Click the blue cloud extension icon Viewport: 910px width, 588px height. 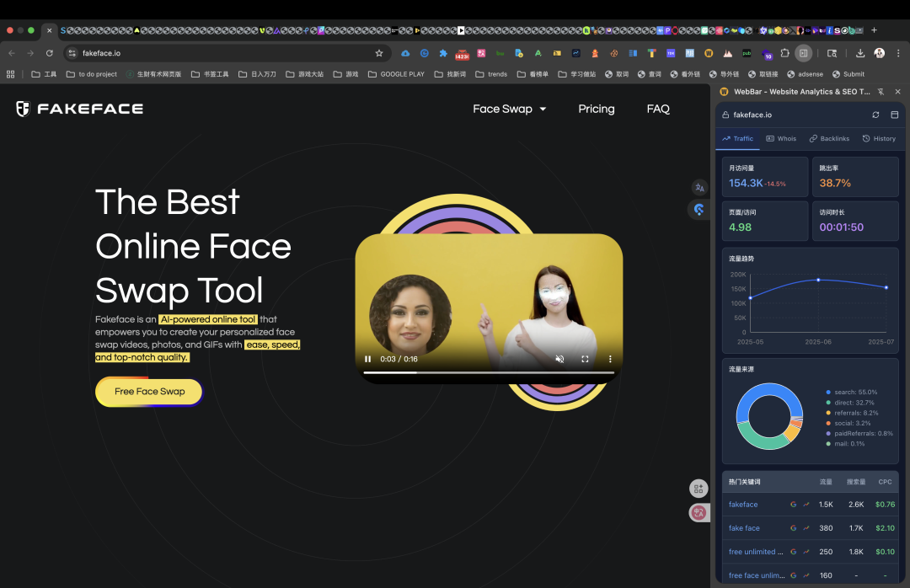[405, 53]
